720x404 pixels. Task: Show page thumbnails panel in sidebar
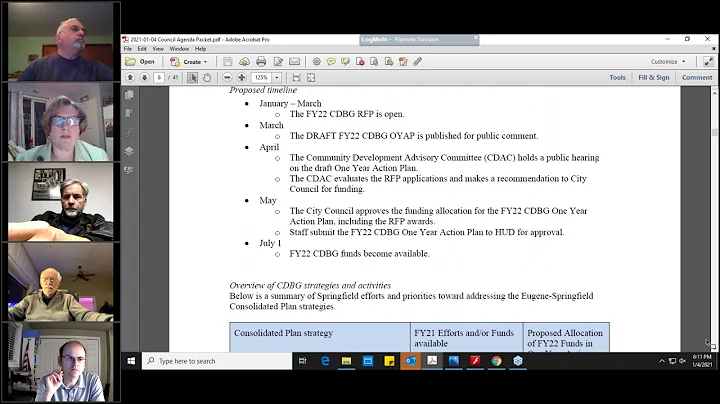pyautogui.click(x=129, y=95)
